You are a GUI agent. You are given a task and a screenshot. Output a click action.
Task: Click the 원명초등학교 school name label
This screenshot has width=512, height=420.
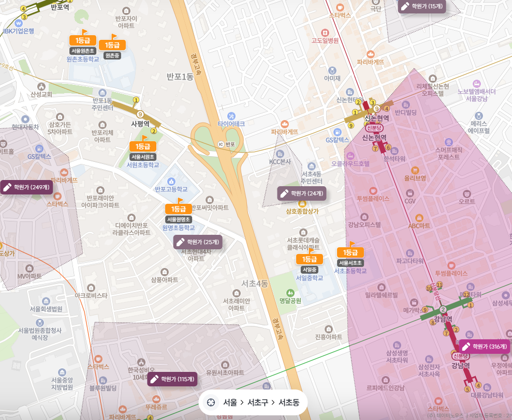[179, 228]
